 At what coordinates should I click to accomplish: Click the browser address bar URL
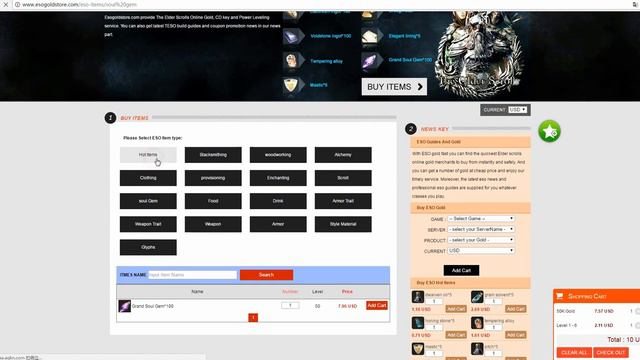point(79,4)
